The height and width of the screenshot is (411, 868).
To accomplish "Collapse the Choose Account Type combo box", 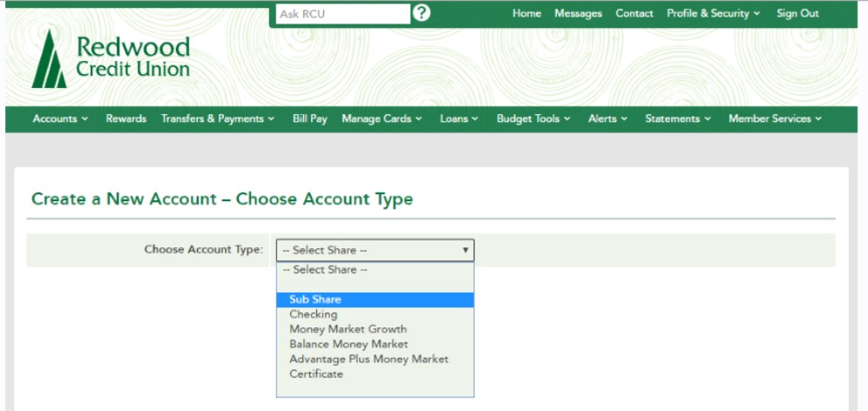I will pyautogui.click(x=376, y=250).
